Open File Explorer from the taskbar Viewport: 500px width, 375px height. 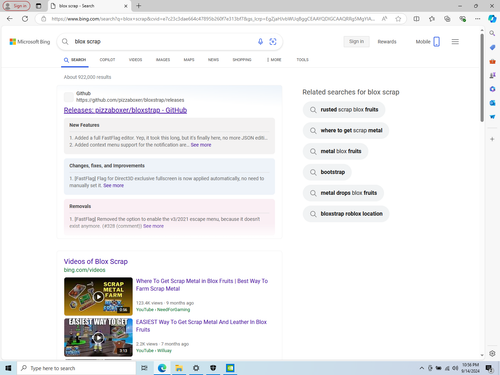179,368
